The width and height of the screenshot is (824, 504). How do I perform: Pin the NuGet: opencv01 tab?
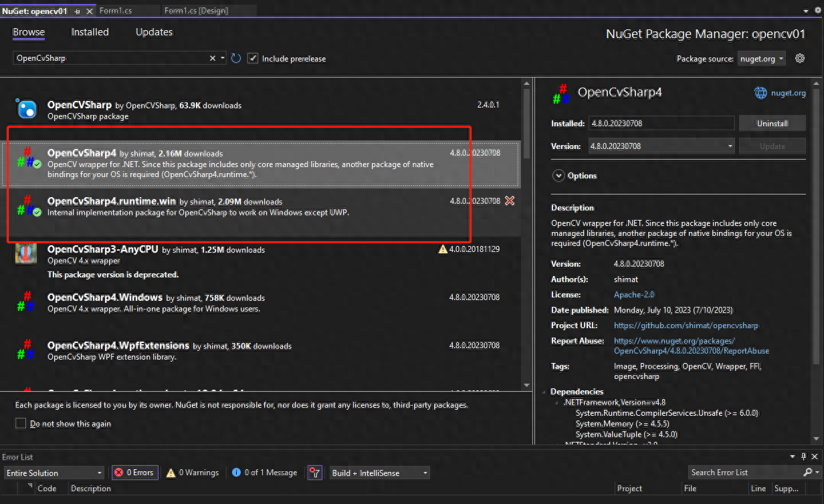click(x=78, y=11)
